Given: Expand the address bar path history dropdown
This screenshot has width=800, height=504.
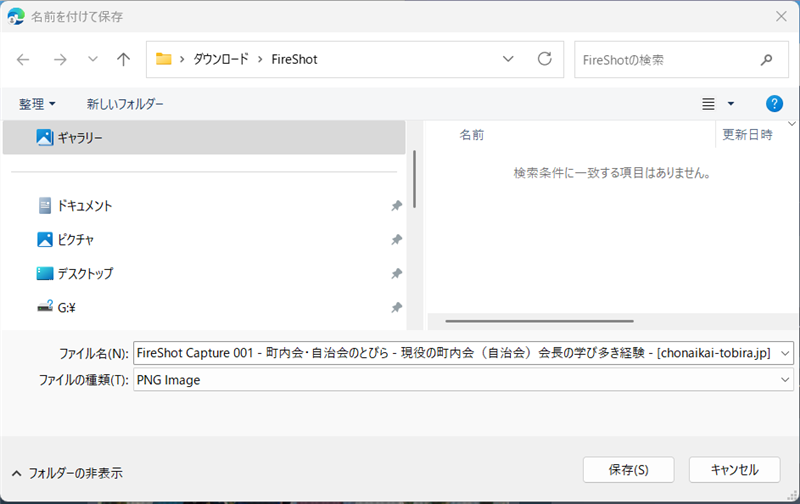Looking at the screenshot, I should (508, 59).
